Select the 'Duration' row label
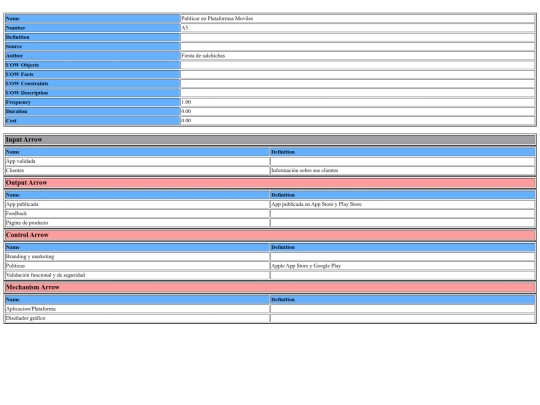 point(92,112)
